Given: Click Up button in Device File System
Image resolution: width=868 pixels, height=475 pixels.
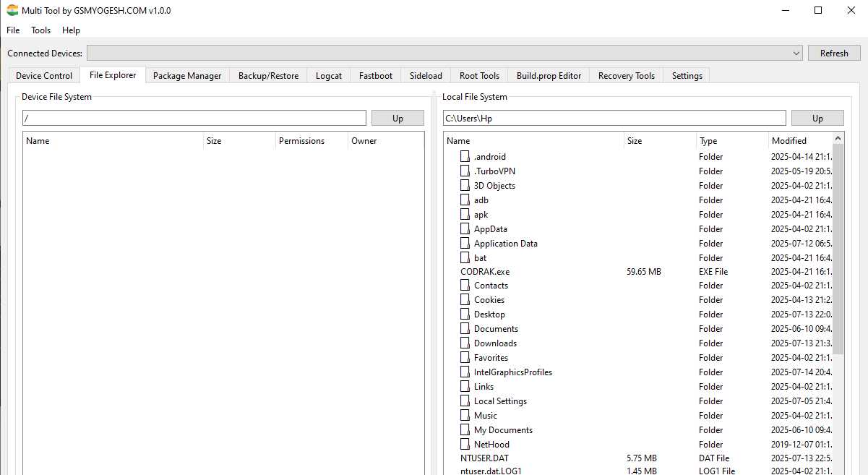Looking at the screenshot, I should pyautogui.click(x=398, y=119).
